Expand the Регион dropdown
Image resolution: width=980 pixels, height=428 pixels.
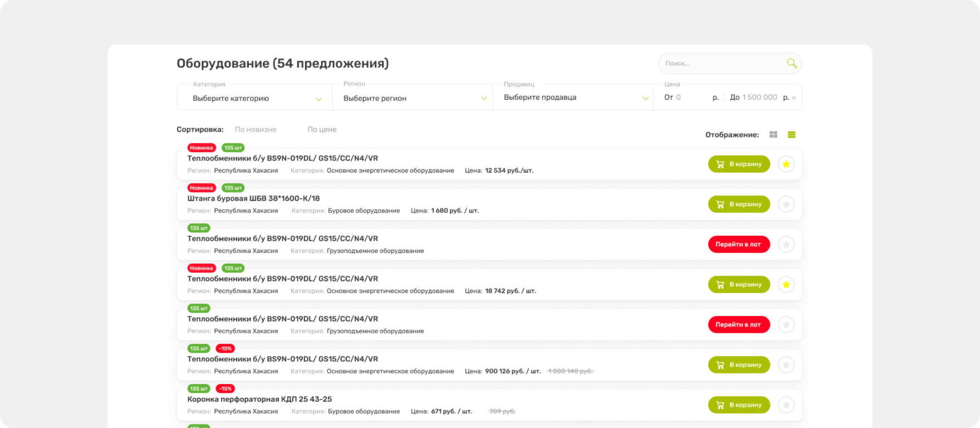click(x=413, y=99)
